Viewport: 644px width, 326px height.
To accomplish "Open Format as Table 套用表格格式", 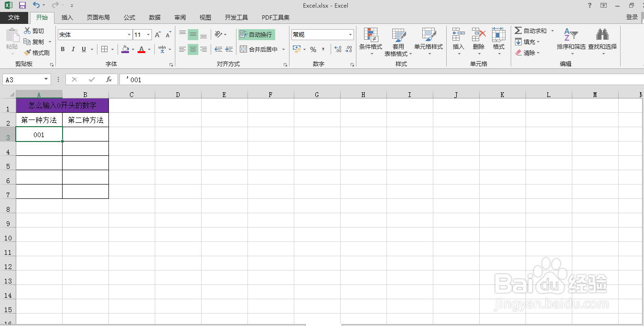I will point(398,42).
